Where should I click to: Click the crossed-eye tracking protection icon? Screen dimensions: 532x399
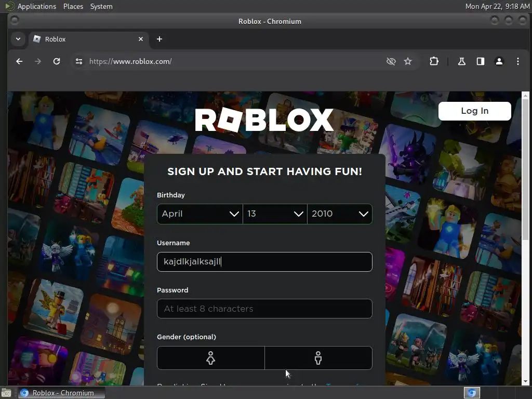click(x=391, y=61)
